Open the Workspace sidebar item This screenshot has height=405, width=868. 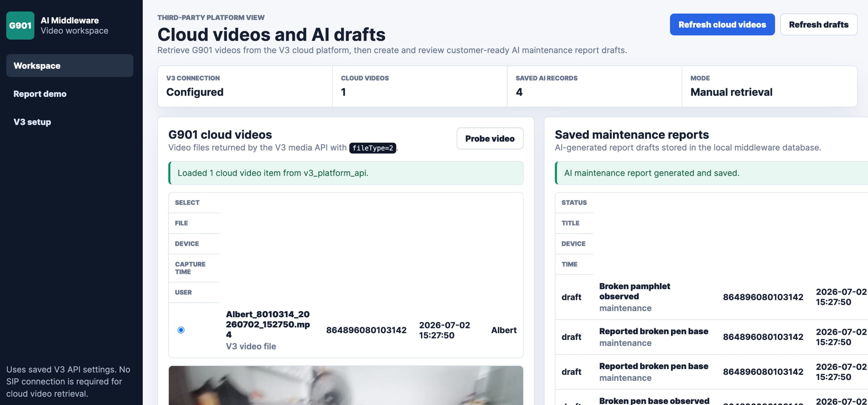pyautogui.click(x=70, y=66)
